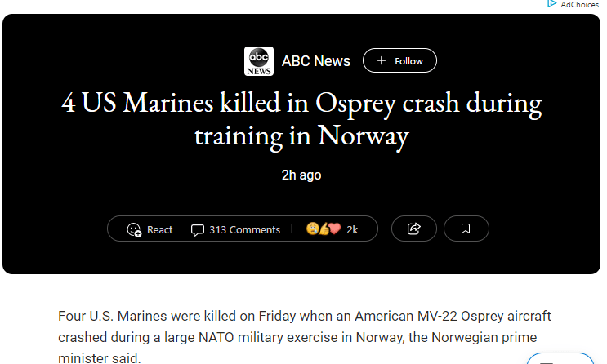The height and width of the screenshot is (364, 607).
Task: Toggle the bookmark save icon
Action: click(x=466, y=229)
